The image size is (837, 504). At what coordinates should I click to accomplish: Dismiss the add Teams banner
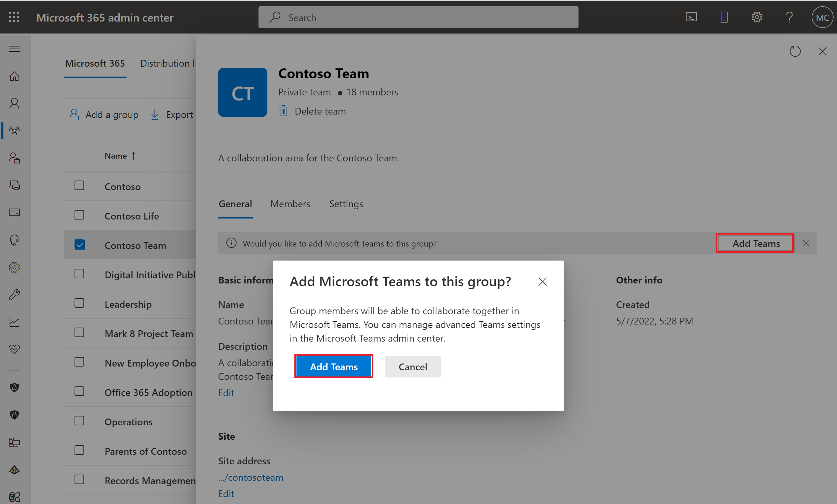coord(806,243)
